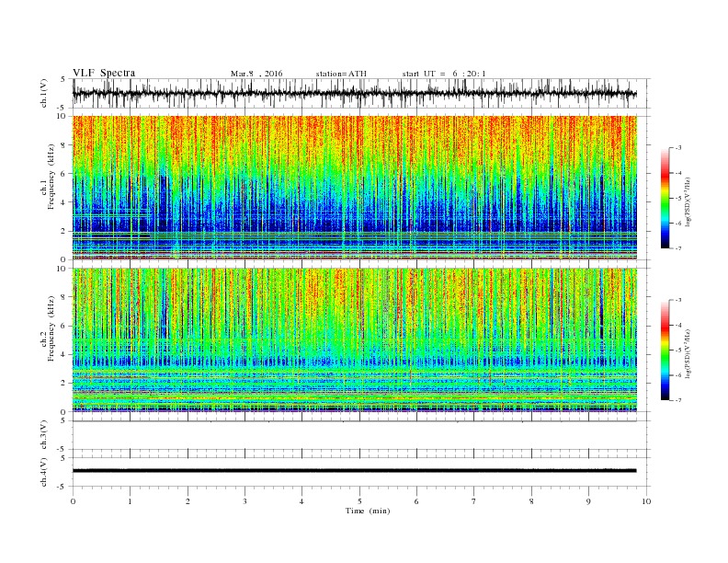Click time axis tick label '10'

646,501
